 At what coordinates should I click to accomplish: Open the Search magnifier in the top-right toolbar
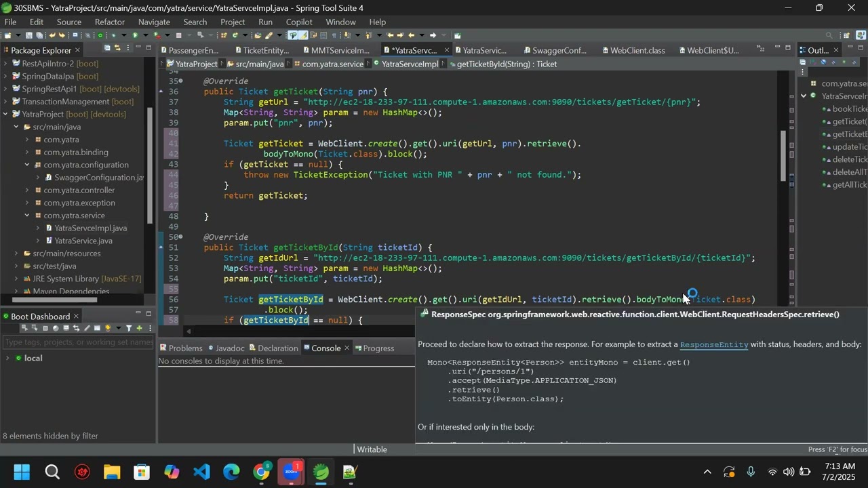[829, 35]
